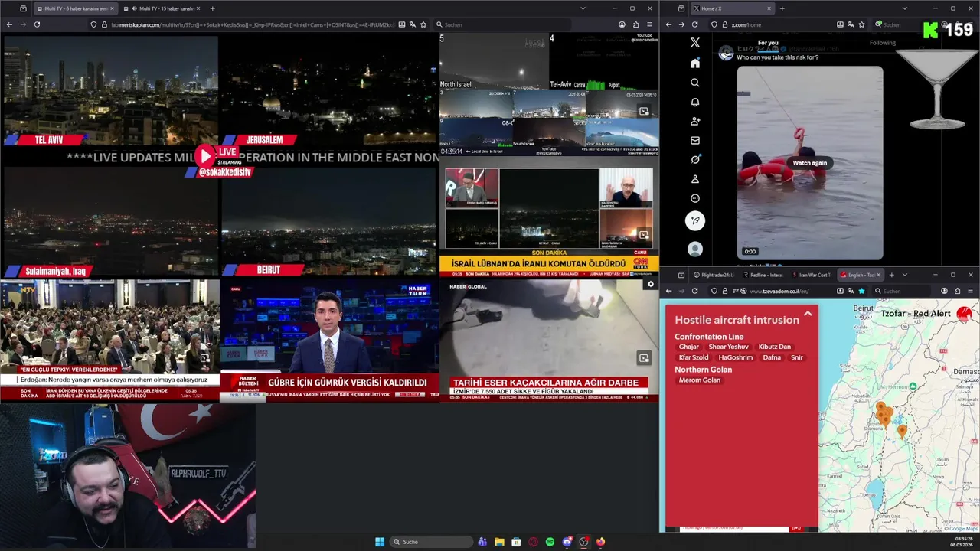
Task: Reload the tzevaadom page
Action: [695, 291]
